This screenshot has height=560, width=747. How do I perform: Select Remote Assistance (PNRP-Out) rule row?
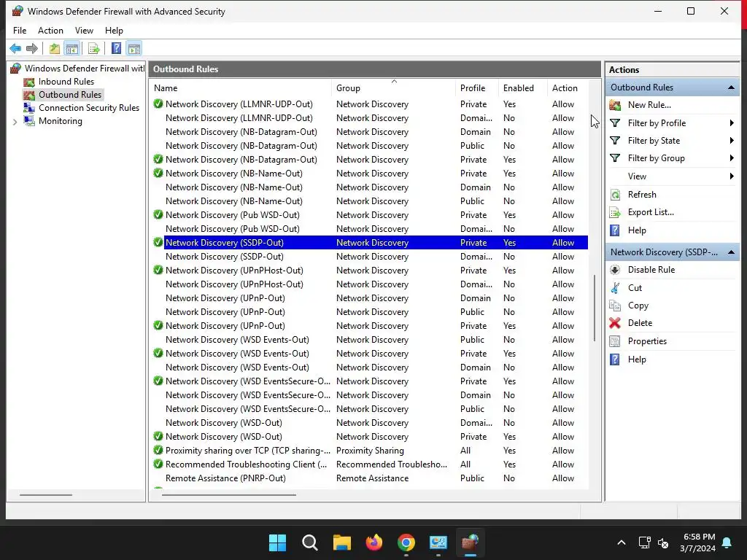point(370,478)
